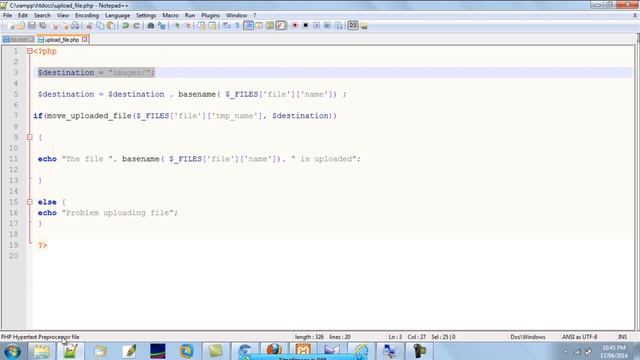The width and height of the screenshot is (640, 360).
Task: Close the upload_file.php tab with its X
Action: point(84,39)
